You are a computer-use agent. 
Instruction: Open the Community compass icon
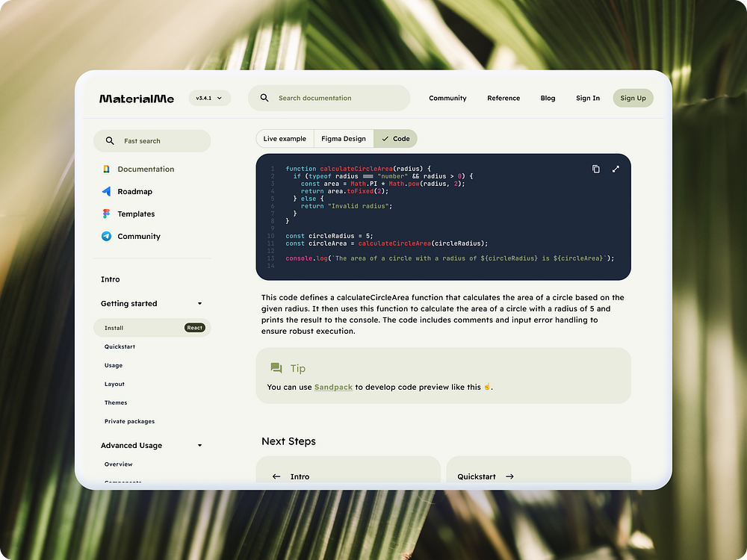(107, 236)
